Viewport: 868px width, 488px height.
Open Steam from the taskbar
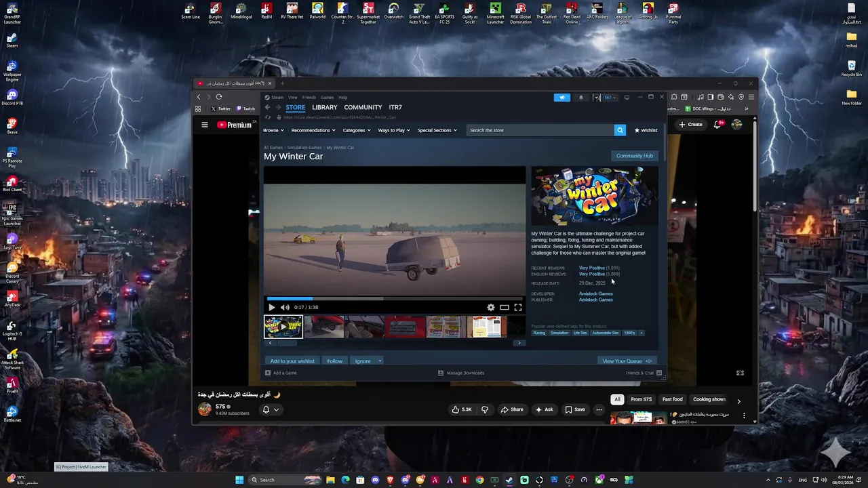point(509,480)
